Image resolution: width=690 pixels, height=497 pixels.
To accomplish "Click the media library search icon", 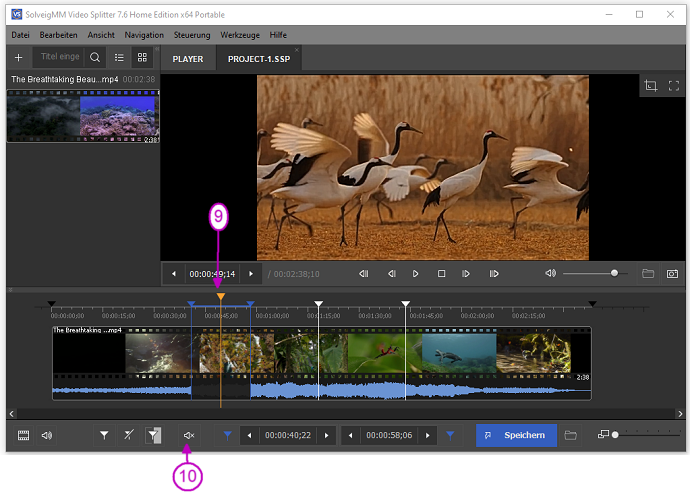I will tap(95, 58).
